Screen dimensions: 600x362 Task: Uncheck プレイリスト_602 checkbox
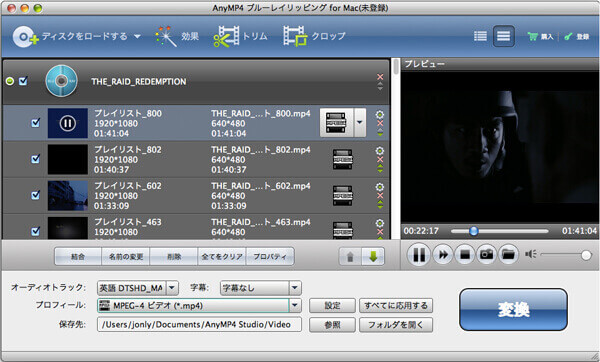pos(36,195)
